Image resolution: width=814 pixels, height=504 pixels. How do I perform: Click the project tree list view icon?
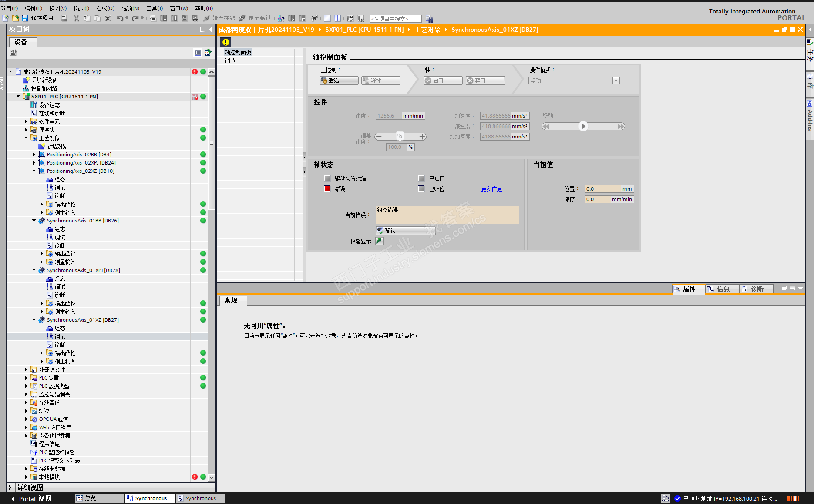click(x=198, y=53)
